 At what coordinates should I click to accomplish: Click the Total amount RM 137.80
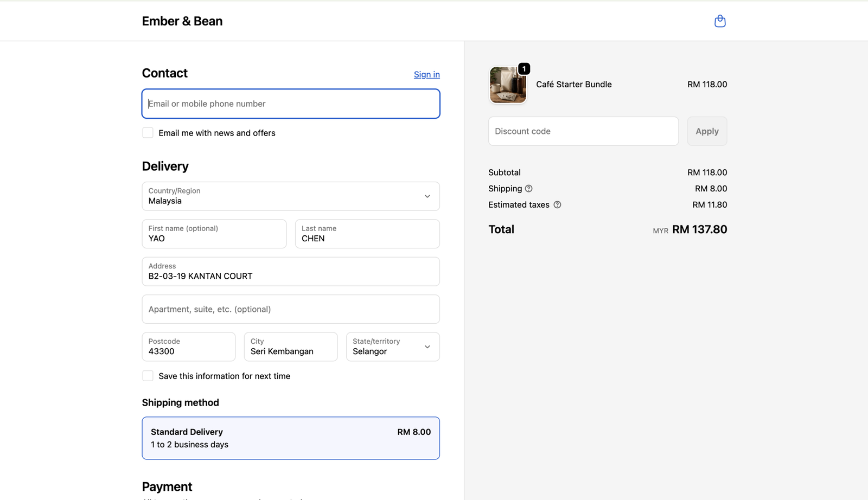[700, 229]
